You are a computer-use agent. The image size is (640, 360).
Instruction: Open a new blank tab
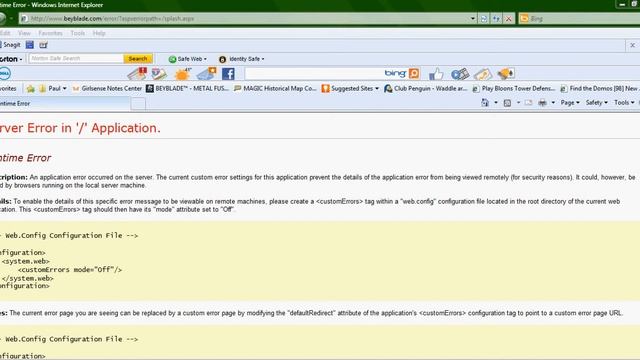(138, 104)
